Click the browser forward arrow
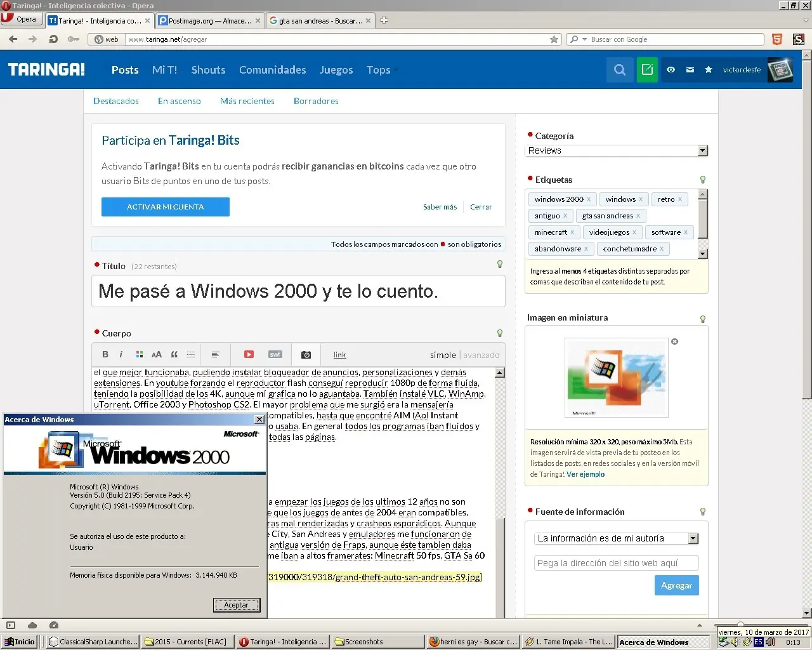Viewport: 812px width, 650px height. point(32,39)
